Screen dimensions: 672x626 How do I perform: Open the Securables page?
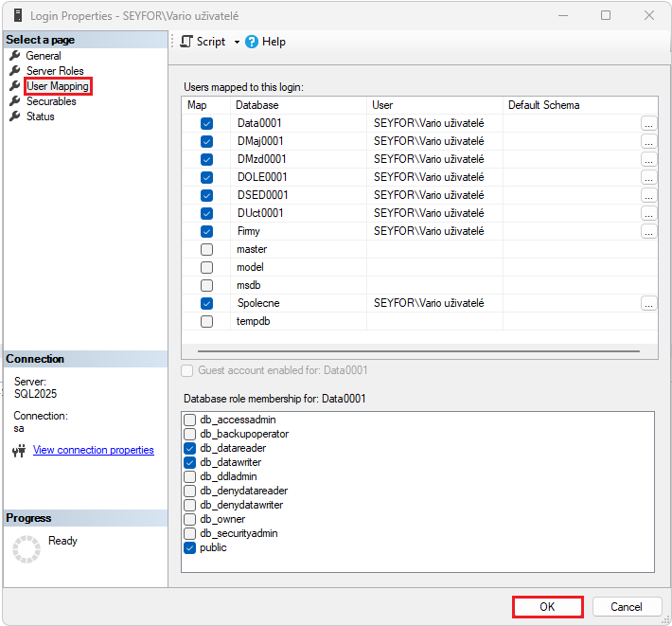pyautogui.click(x=51, y=101)
